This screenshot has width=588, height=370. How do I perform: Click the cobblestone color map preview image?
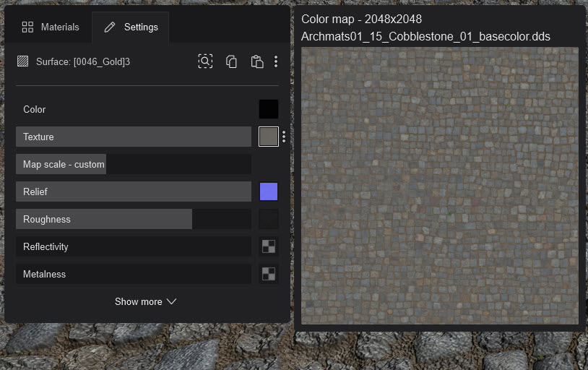[x=439, y=186]
